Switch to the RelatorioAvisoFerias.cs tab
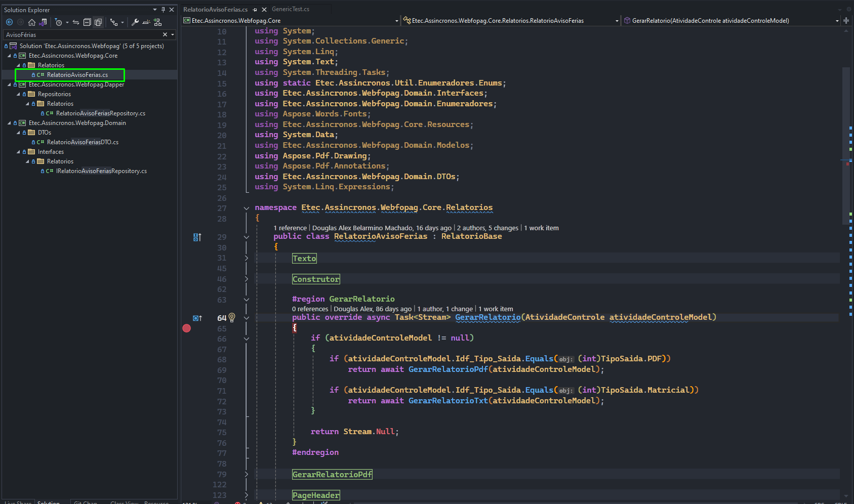 [215, 10]
